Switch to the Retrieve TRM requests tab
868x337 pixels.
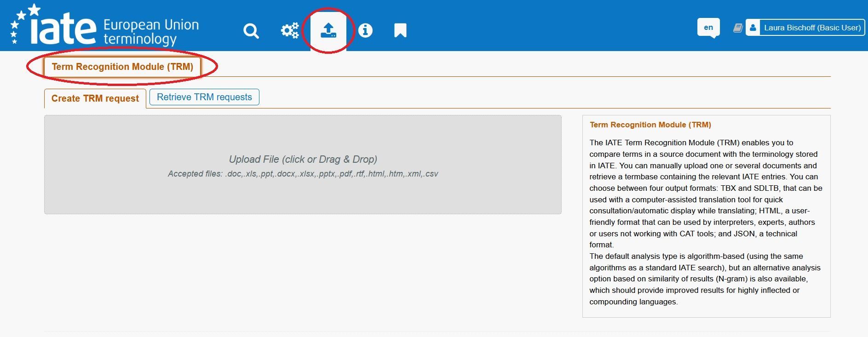204,97
